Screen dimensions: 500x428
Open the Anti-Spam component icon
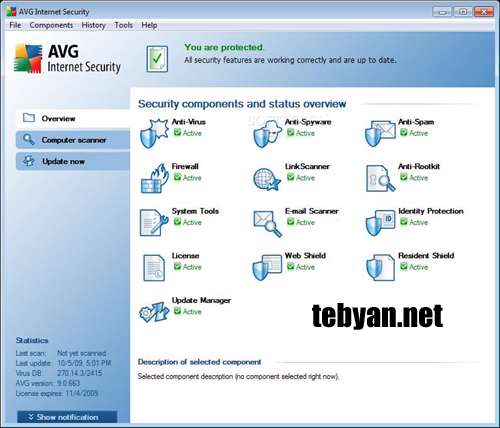pyautogui.click(x=380, y=133)
